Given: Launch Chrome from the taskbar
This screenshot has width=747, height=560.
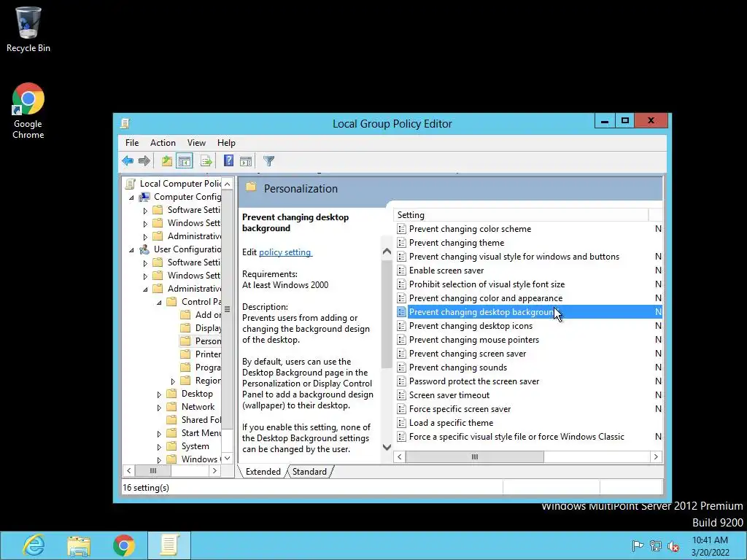Looking at the screenshot, I should [124, 545].
